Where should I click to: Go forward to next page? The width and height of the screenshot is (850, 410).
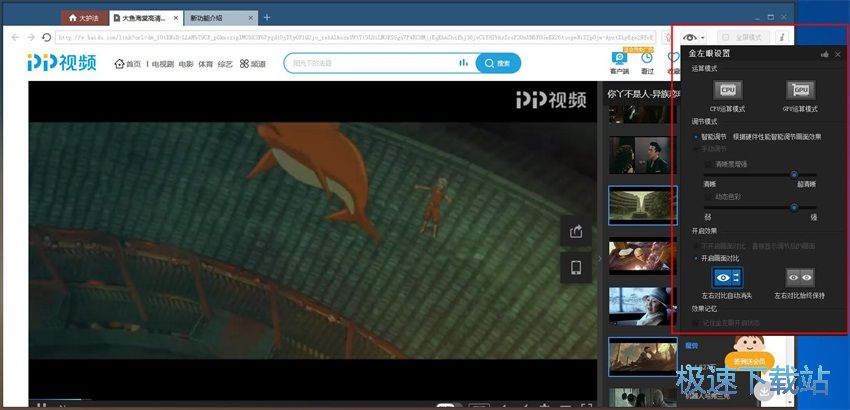tap(30, 37)
